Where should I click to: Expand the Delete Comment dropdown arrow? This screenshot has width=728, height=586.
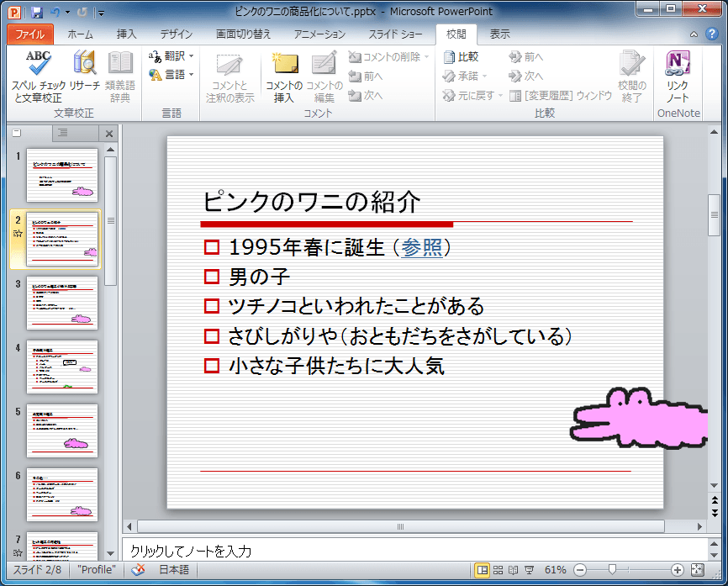pyautogui.click(x=426, y=57)
